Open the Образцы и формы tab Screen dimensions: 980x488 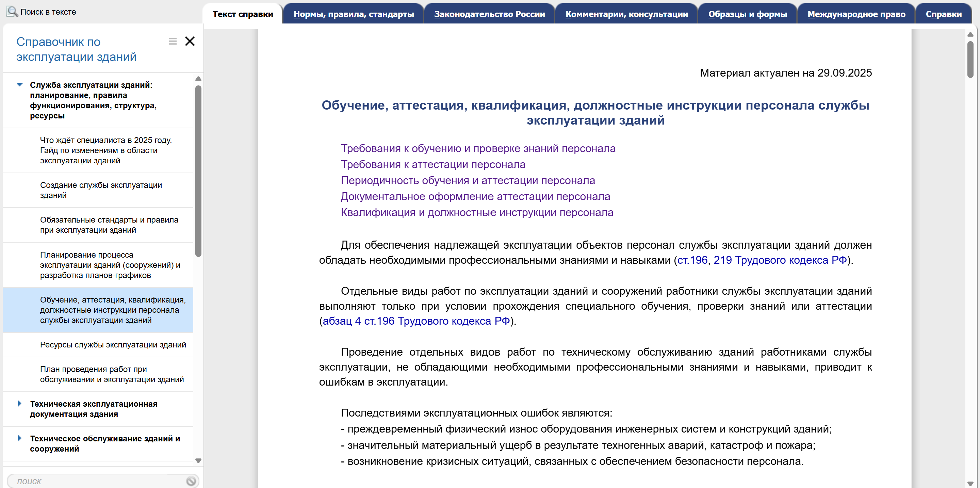point(747,14)
